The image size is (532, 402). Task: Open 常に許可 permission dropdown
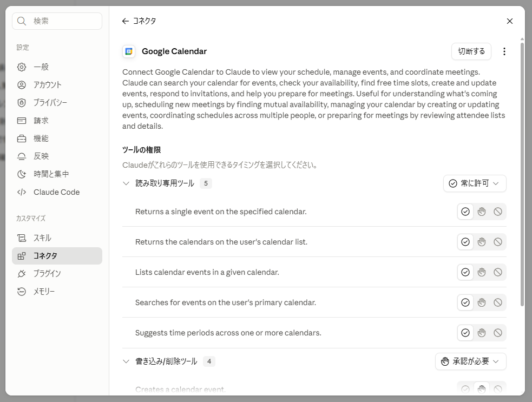pos(475,183)
